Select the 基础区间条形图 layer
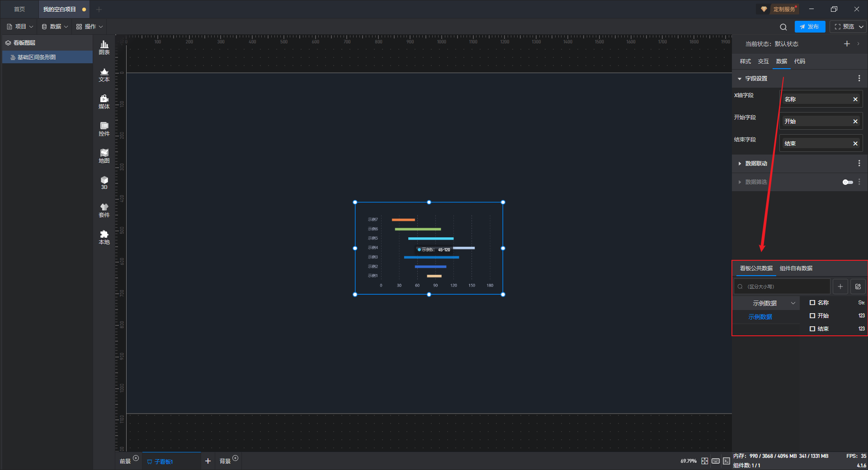 tap(37, 57)
